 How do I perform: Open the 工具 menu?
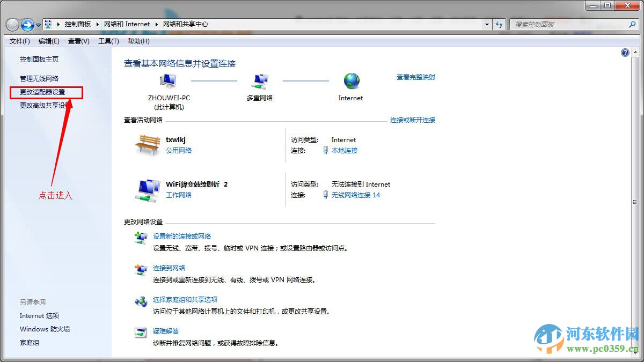pyautogui.click(x=107, y=41)
